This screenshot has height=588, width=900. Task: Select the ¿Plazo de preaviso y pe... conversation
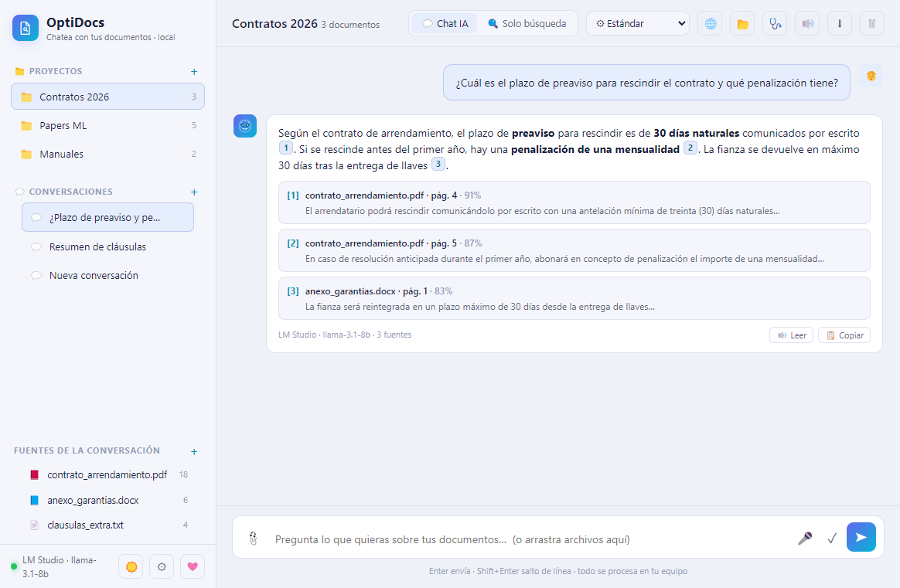[108, 217]
